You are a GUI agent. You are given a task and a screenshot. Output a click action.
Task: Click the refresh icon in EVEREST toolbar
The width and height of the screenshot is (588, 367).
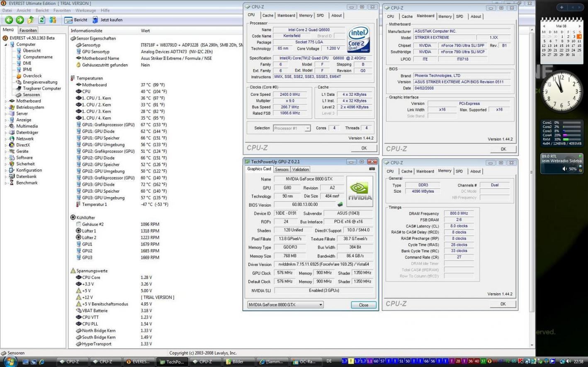coord(42,20)
